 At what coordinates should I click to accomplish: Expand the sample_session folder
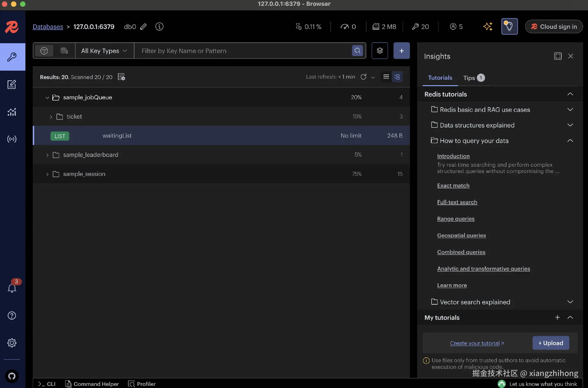(47, 174)
